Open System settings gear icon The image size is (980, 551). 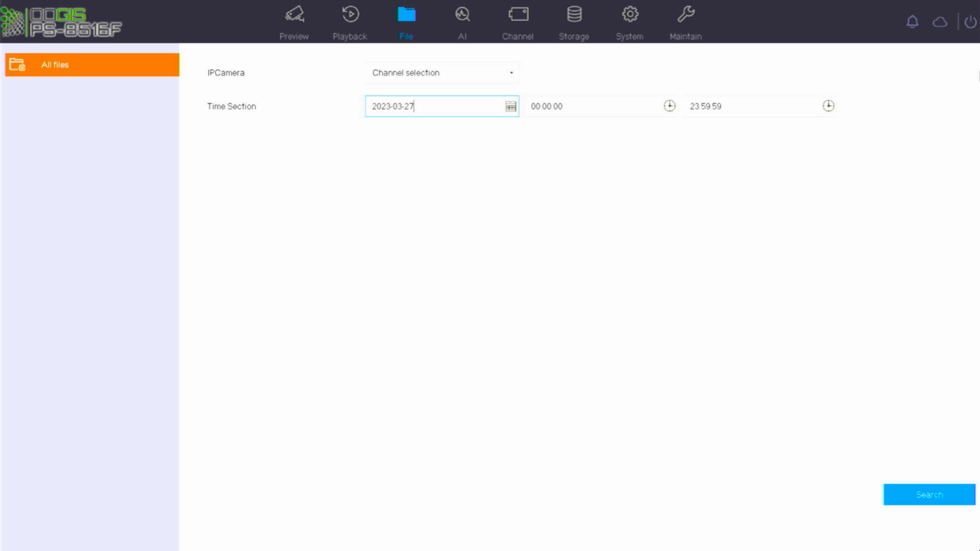coord(630,14)
